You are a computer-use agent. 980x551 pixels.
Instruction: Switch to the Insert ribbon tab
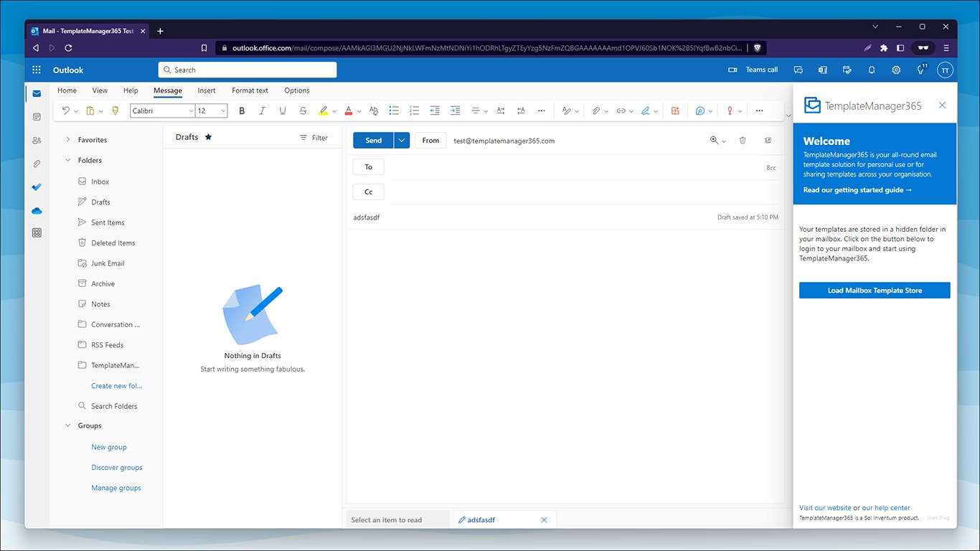tap(207, 90)
